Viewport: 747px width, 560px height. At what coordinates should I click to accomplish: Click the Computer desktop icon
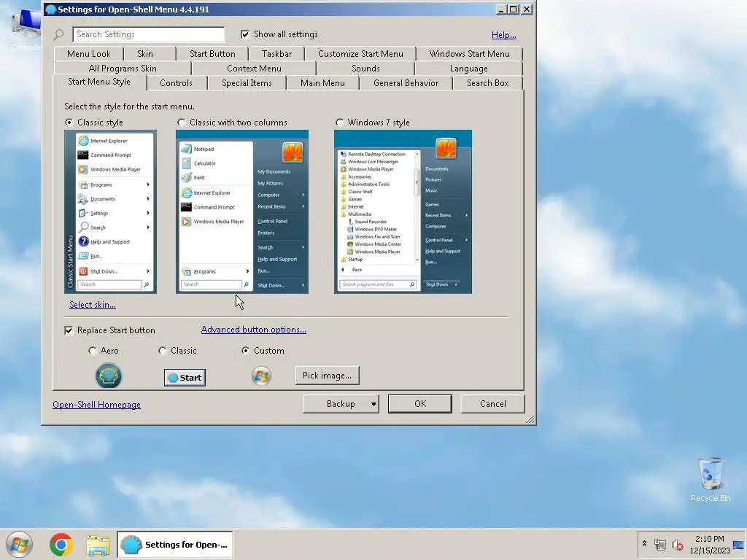pos(26,28)
